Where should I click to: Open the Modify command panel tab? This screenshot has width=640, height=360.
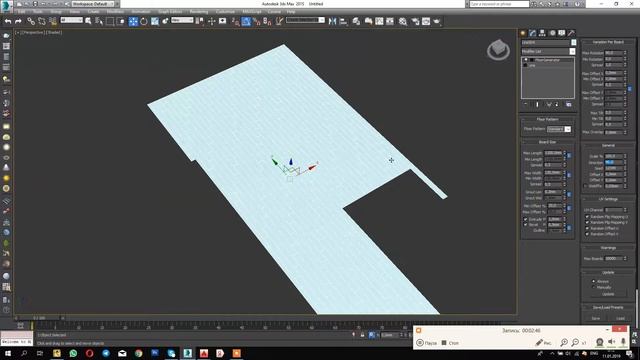533,33
